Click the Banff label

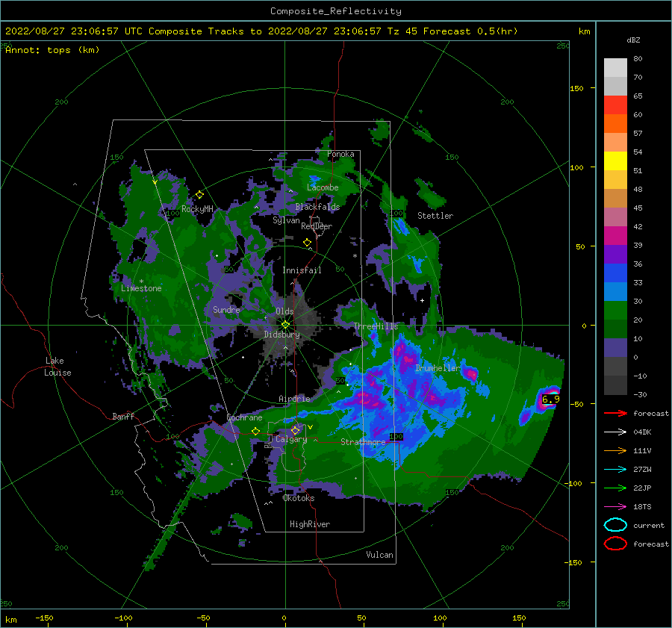click(123, 417)
